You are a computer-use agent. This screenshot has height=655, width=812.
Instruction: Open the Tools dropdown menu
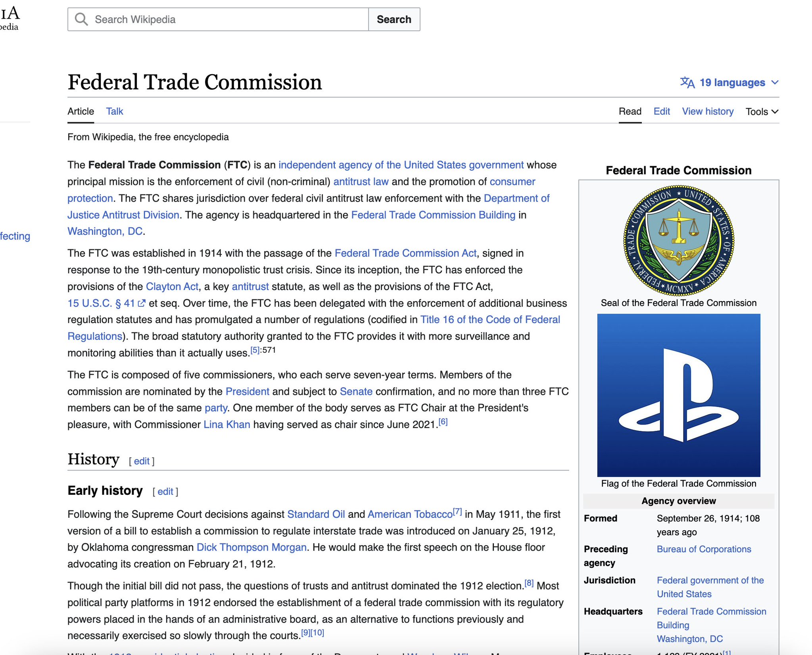(x=762, y=111)
